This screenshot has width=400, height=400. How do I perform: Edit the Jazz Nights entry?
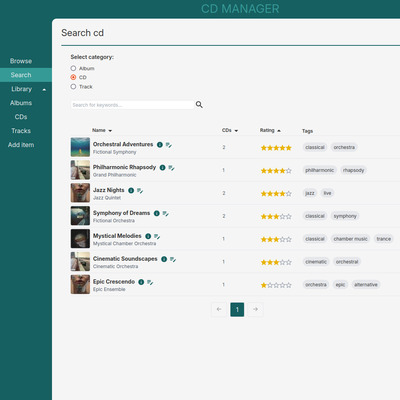(x=140, y=191)
